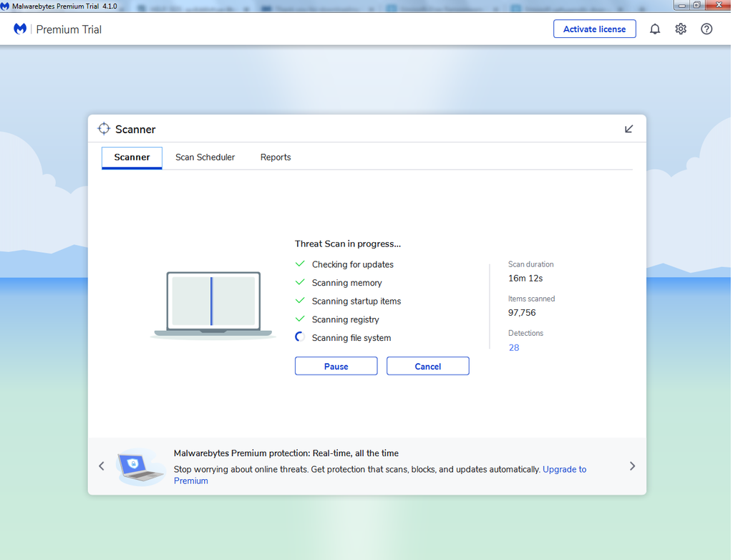The image size is (733, 560).
Task: Click the Scanning startup items checkmark
Action: [300, 300]
